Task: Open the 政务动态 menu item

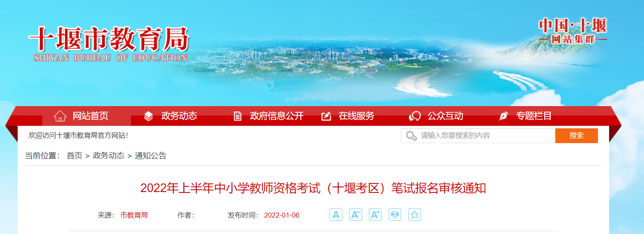Action: click(x=179, y=116)
